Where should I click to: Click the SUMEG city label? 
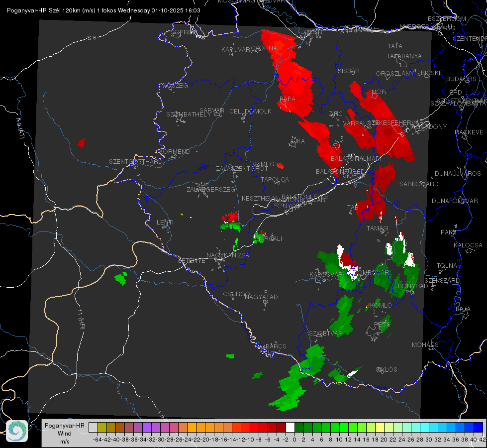click(x=263, y=164)
